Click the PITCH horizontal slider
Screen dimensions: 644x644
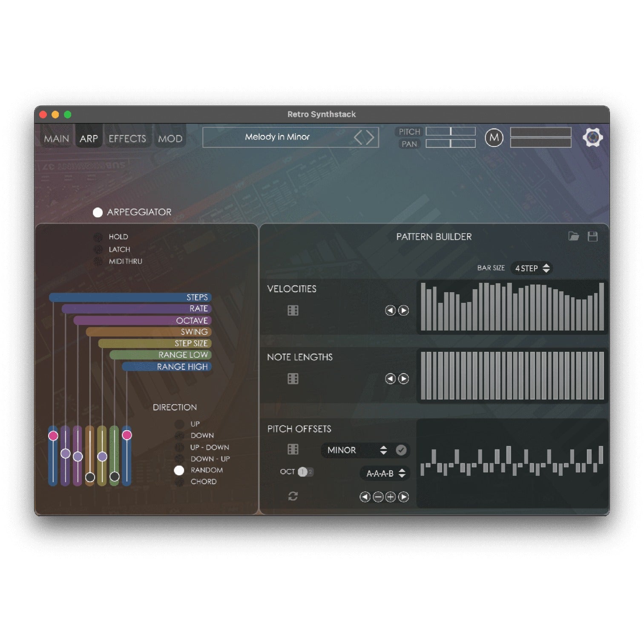pos(451,131)
